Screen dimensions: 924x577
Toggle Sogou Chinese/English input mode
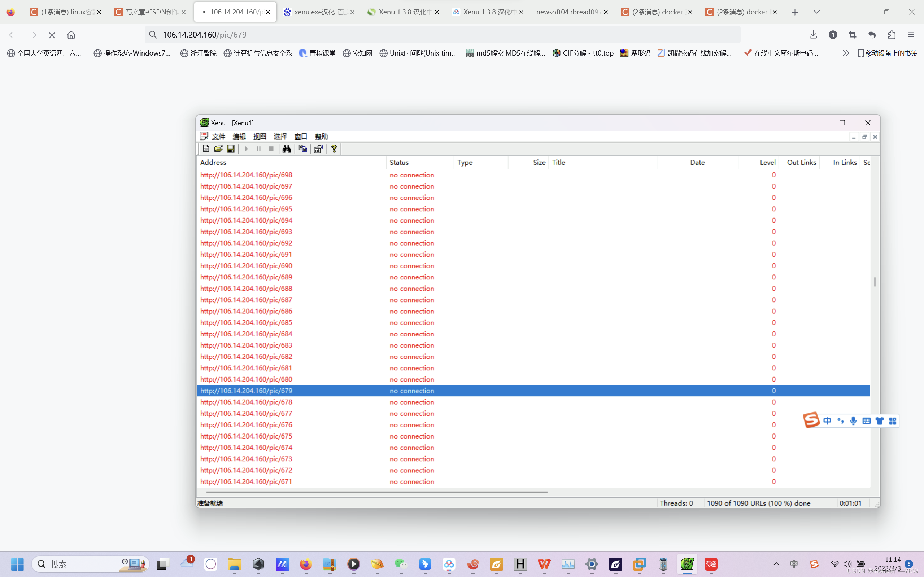(827, 421)
